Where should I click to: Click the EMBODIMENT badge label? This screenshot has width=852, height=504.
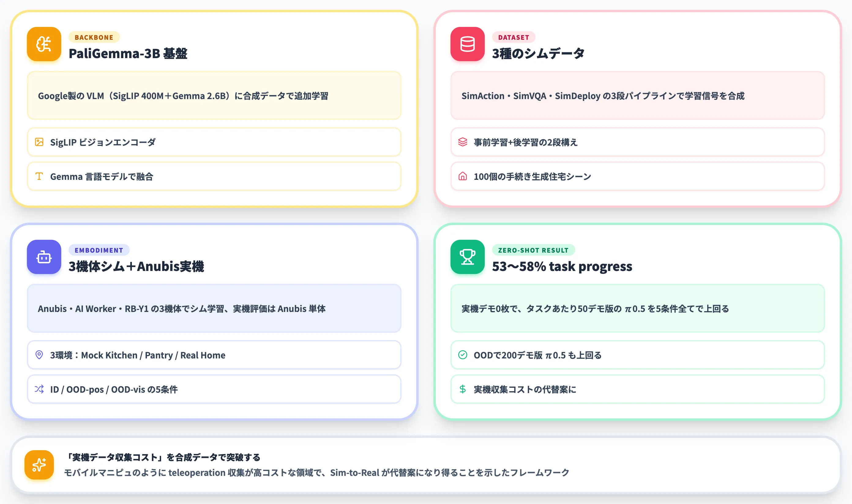pyautogui.click(x=99, y=250)
